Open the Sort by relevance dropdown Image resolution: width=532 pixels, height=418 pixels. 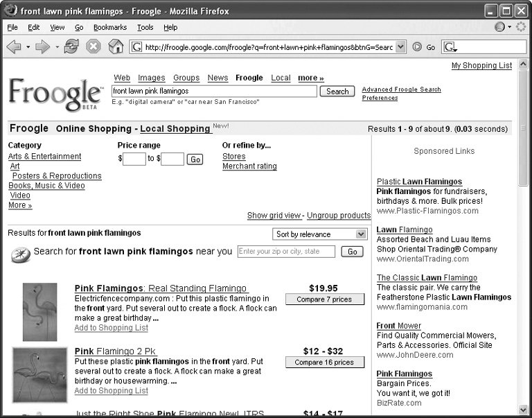[320, 234]
